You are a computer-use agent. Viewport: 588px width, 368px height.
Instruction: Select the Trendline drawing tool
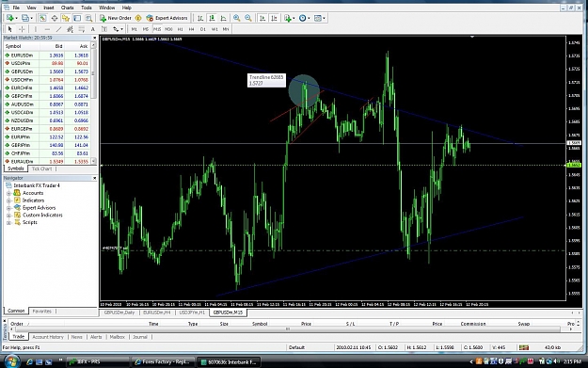click(58, 29)
